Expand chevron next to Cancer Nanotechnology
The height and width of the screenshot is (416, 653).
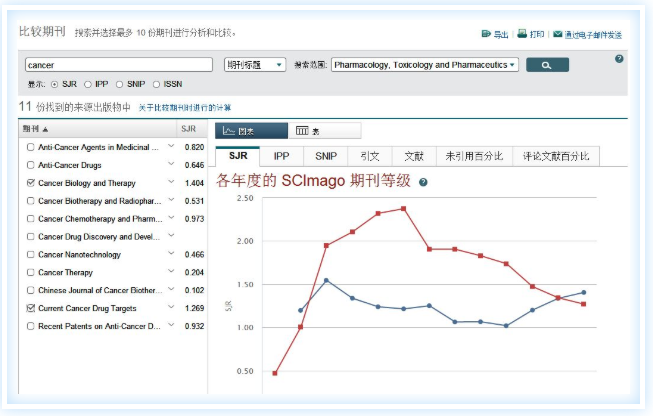pyautogui.click(x=171, y=253)
